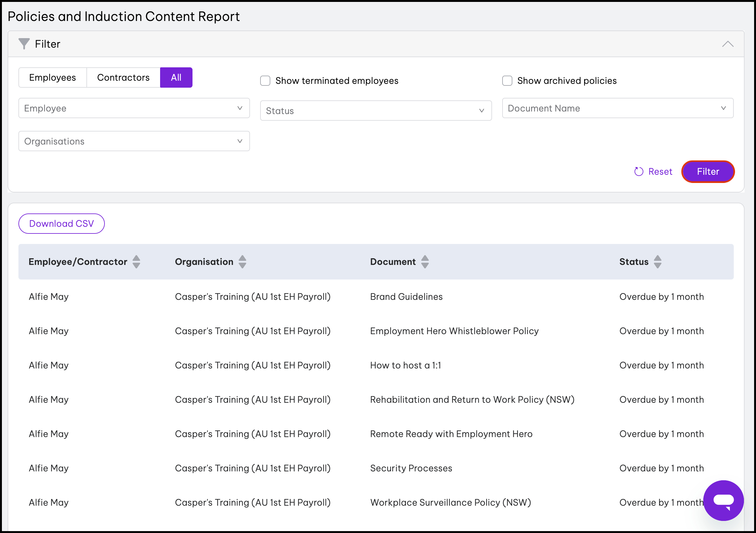Open the chat support bubble
Viewport: 756px width, 533px height.
723,500
